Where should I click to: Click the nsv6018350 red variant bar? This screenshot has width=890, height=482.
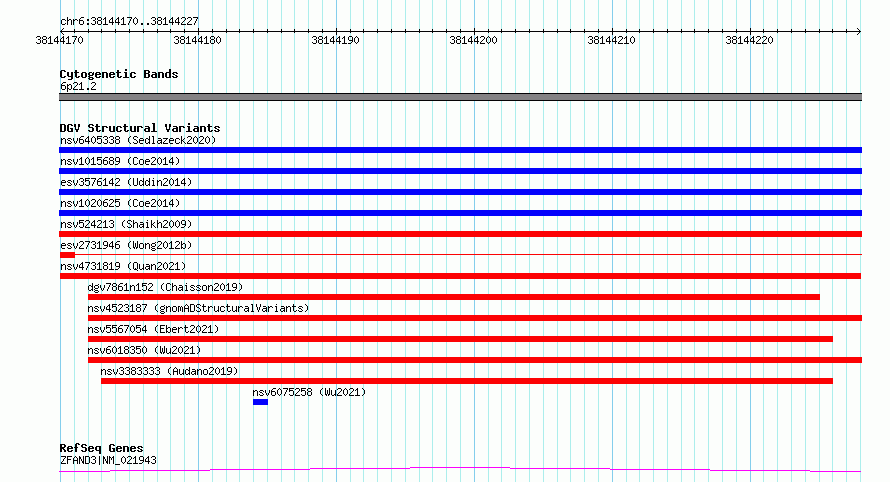coord(475,360)
